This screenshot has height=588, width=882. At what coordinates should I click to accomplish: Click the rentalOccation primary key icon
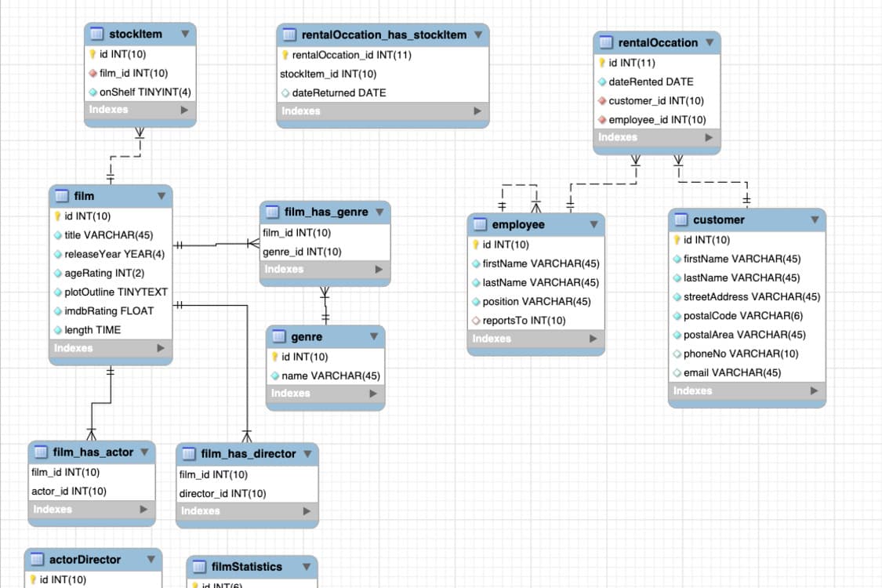(x=602, y=63)
